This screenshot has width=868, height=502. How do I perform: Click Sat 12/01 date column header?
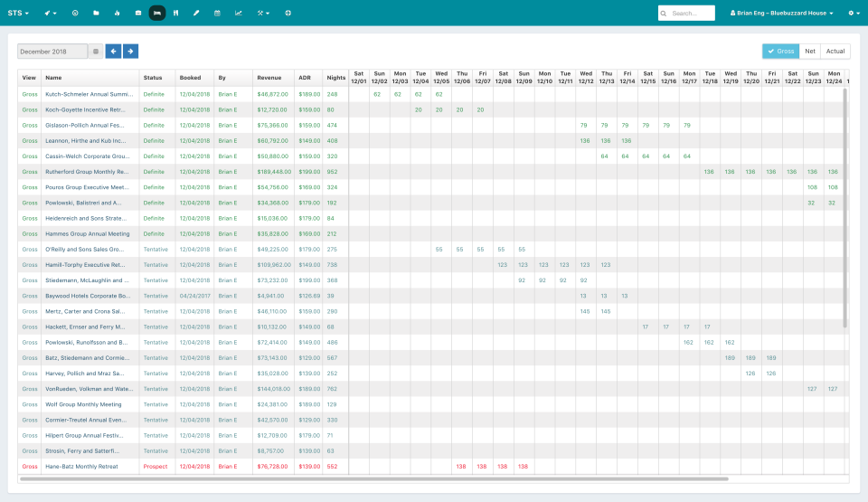pyautogui.click(x=359, y=78)
